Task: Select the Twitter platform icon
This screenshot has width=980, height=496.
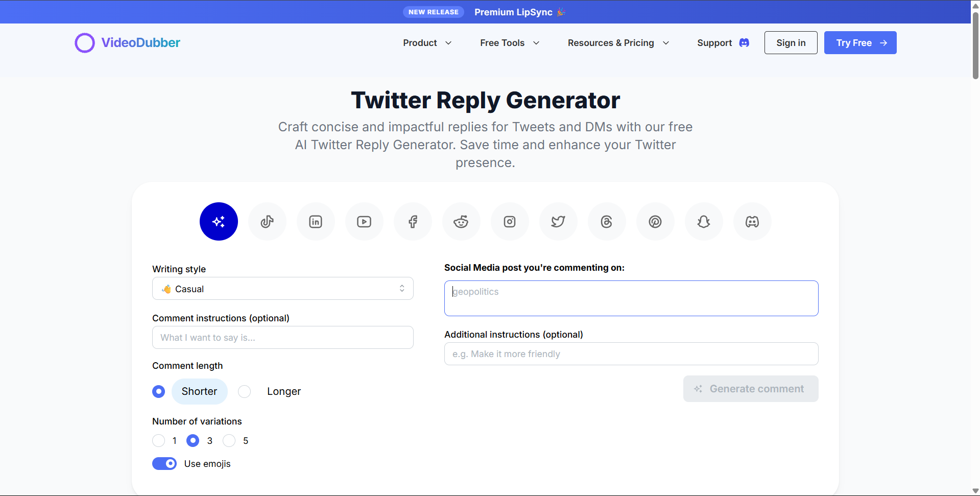Action: pyautogui.click(x=558, y=221)
